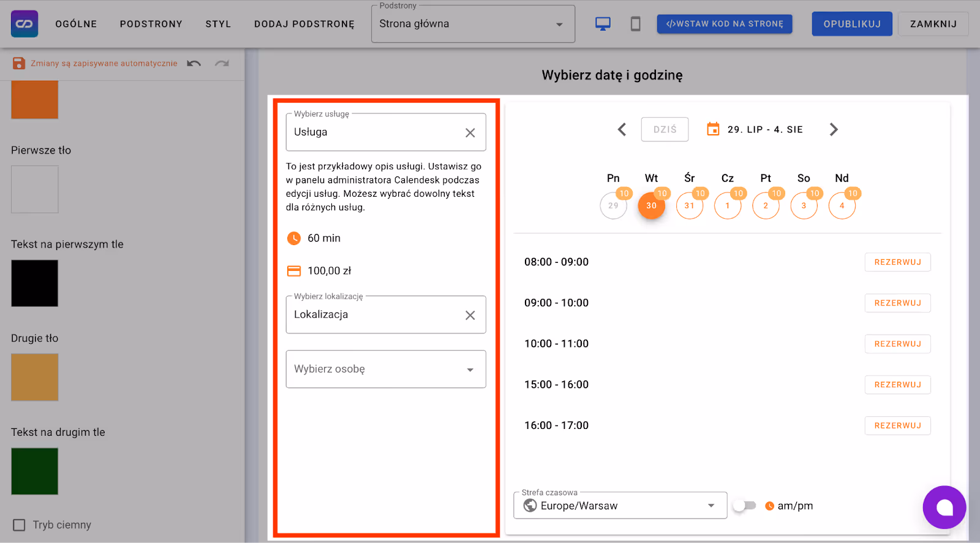Switch to mobile preview icon

tap(635, 24)
